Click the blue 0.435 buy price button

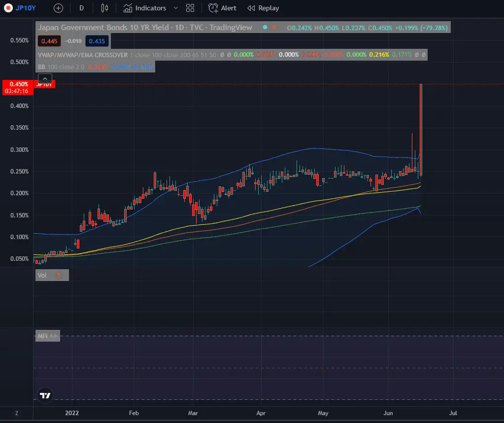click(x=97, y=41)
